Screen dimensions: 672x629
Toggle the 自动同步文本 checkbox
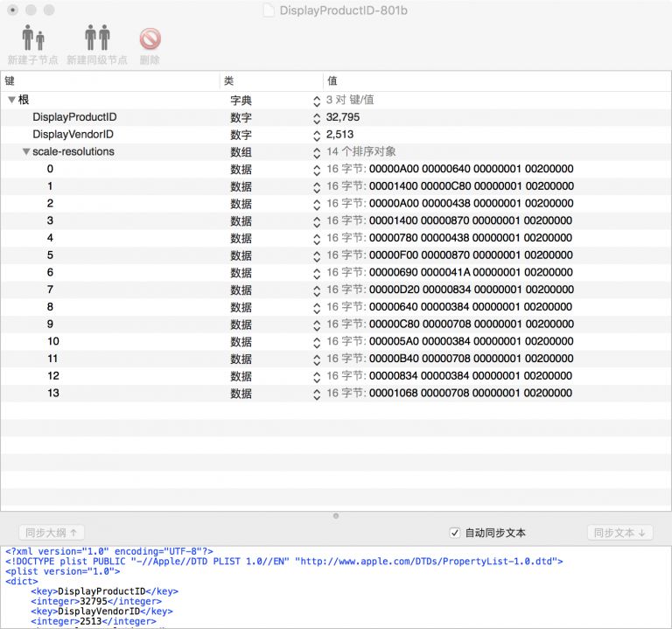[454, 533]
